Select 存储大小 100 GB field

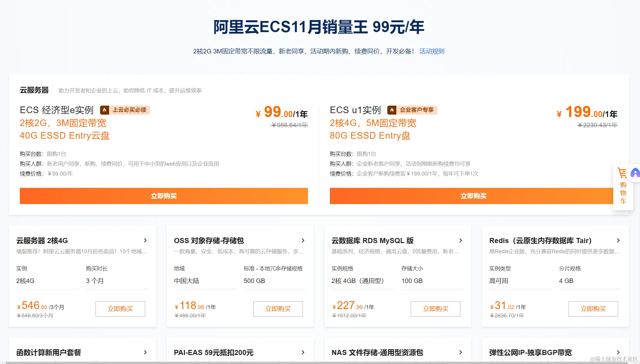pos(433,281)
